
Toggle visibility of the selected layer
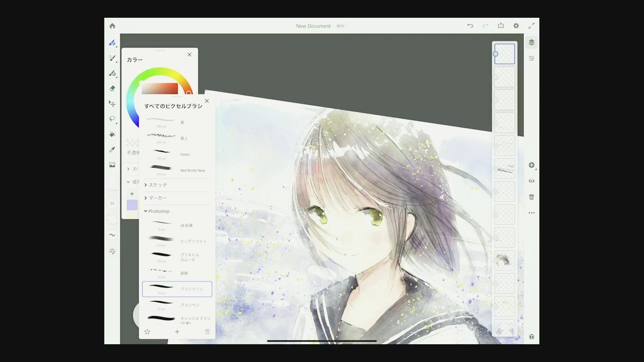(x=531, y=181)
